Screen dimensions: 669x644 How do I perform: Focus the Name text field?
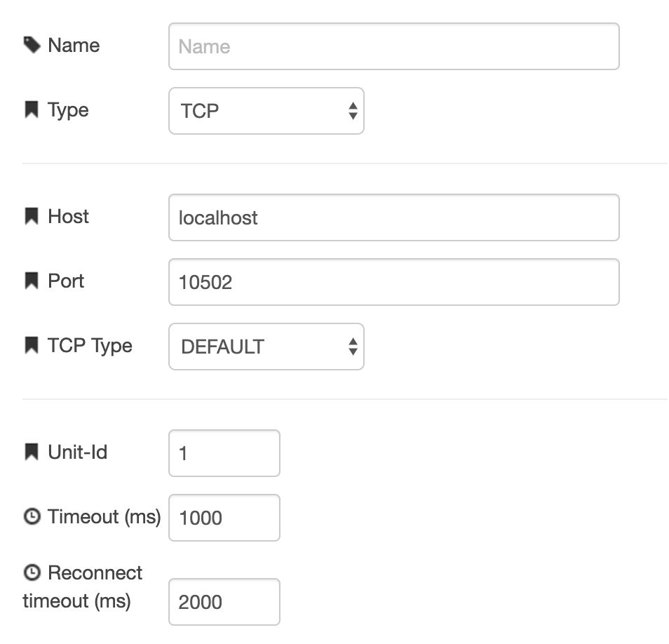point(394,46)
